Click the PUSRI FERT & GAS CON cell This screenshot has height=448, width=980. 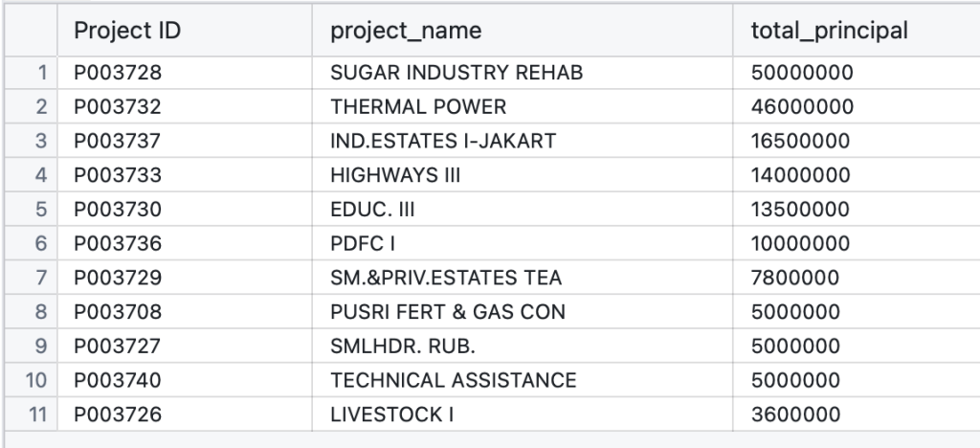click(x=448, y=312)
